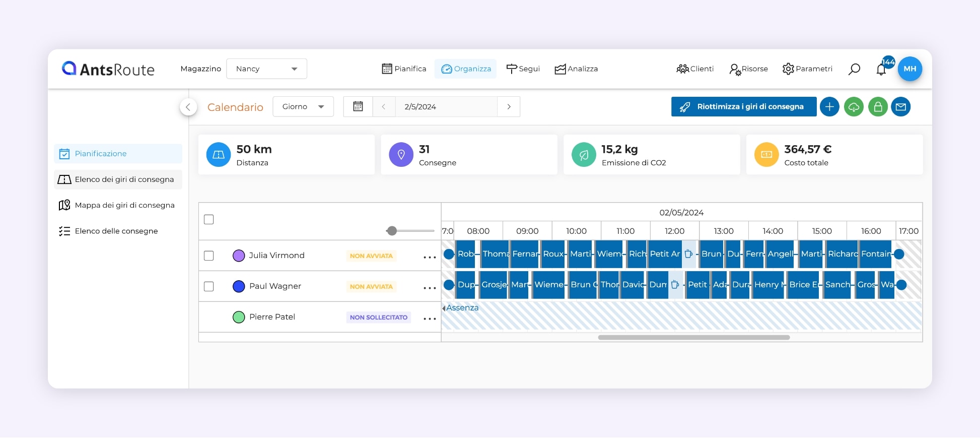
Task: Open notifications bell with 144 badge
Action: point(881,69)
